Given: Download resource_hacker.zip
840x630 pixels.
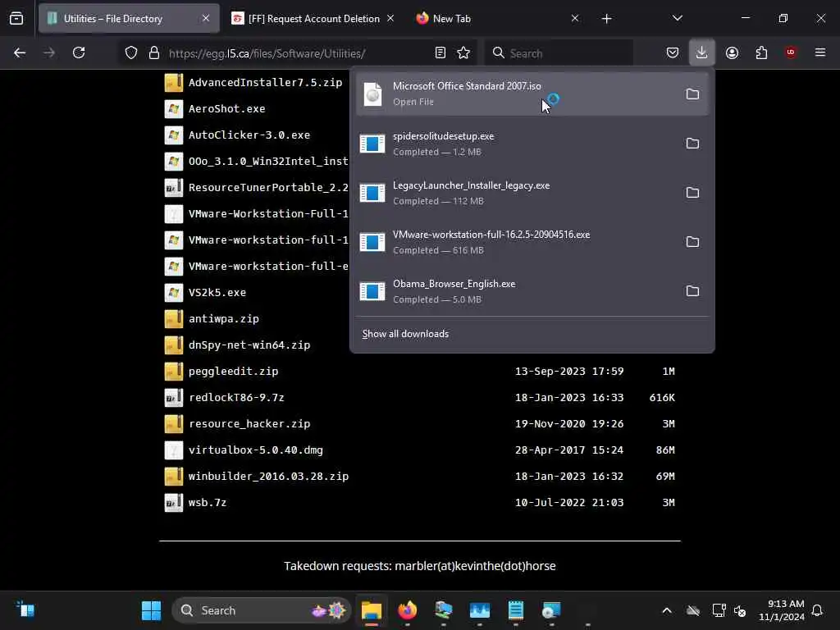Looking at the screenshot, I should point(249,424).
